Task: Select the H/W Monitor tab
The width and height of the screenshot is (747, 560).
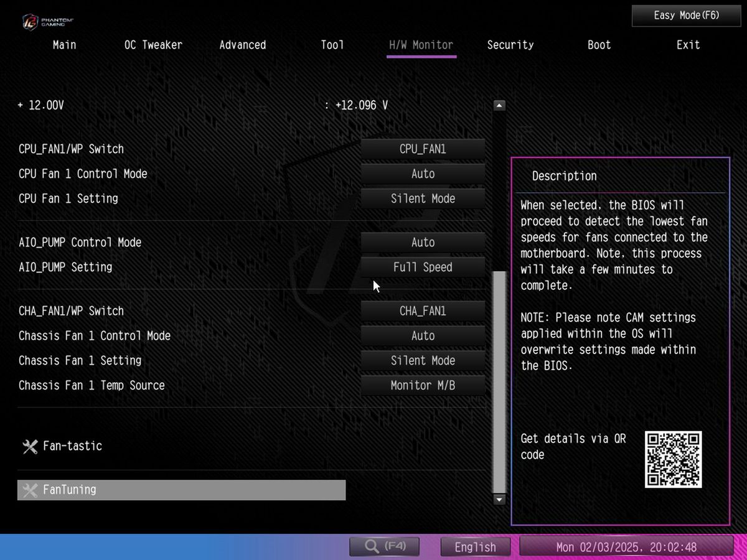Action: click(x=421, y=45)
